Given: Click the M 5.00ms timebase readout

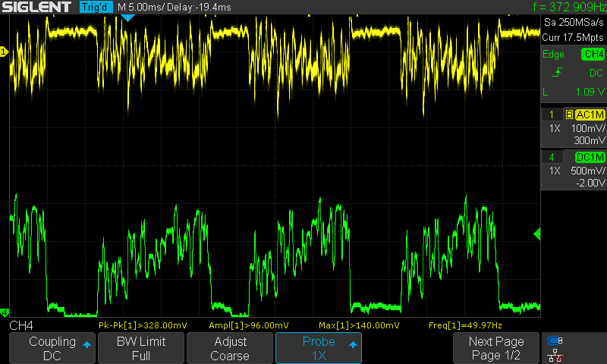Looking at the screenshot, I should click(x=142, y=7).
